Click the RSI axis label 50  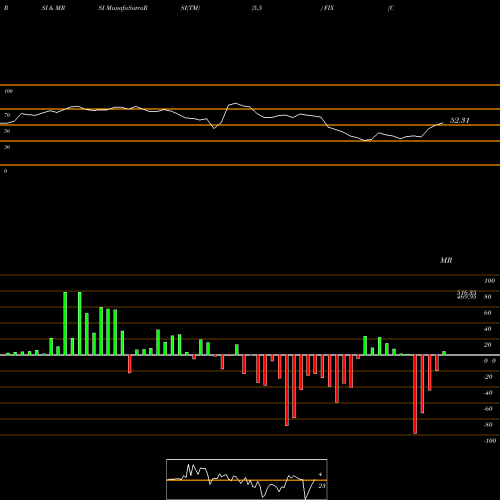[x=7, y=131]
